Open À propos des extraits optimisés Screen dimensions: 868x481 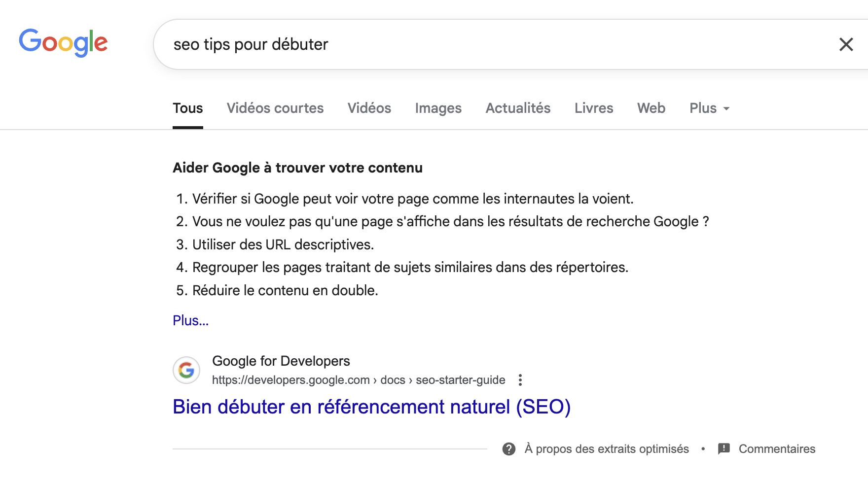(x=607, y=449)
